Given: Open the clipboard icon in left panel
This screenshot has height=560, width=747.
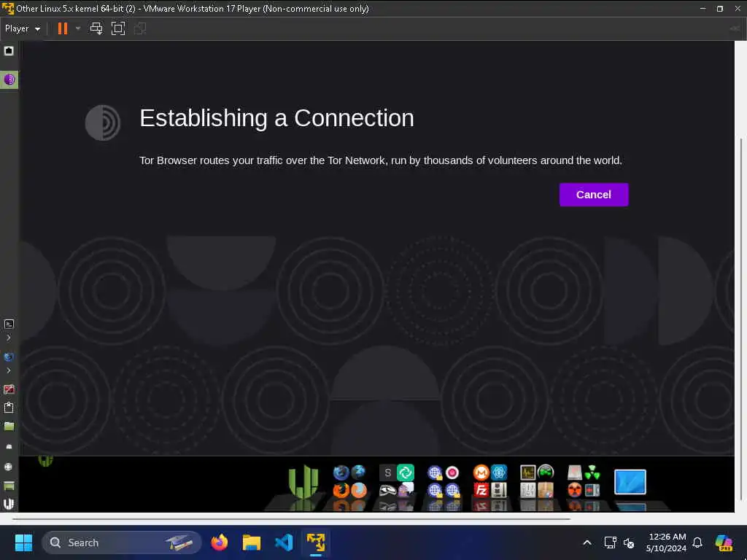Looking at the screenshot, I should point(9,408).
